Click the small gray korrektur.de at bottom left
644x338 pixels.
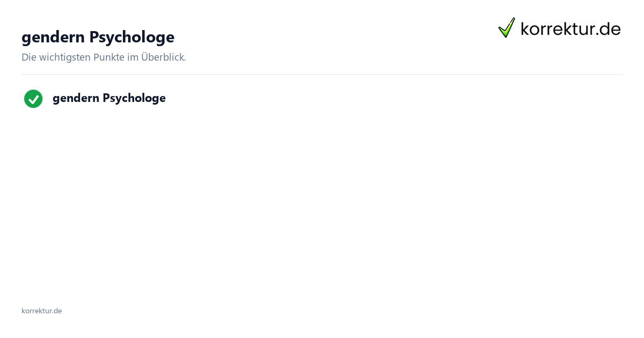(41, 311)
